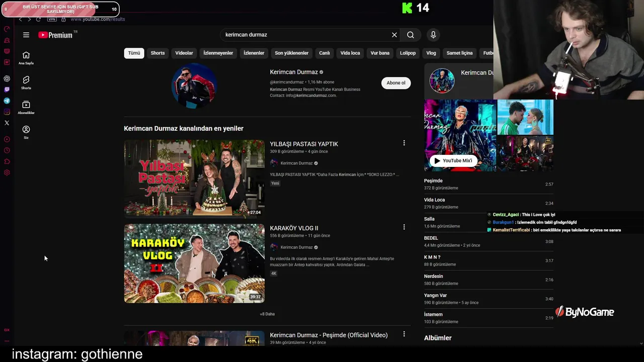Play the song Yangın Var from list
This screenshot has width=644, height=362.
489,299
